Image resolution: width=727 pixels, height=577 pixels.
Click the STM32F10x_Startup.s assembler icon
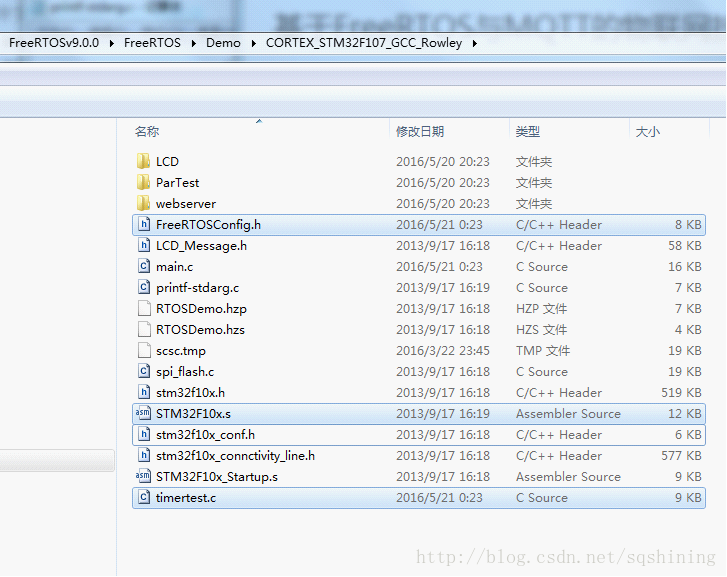tap(143, 476)
